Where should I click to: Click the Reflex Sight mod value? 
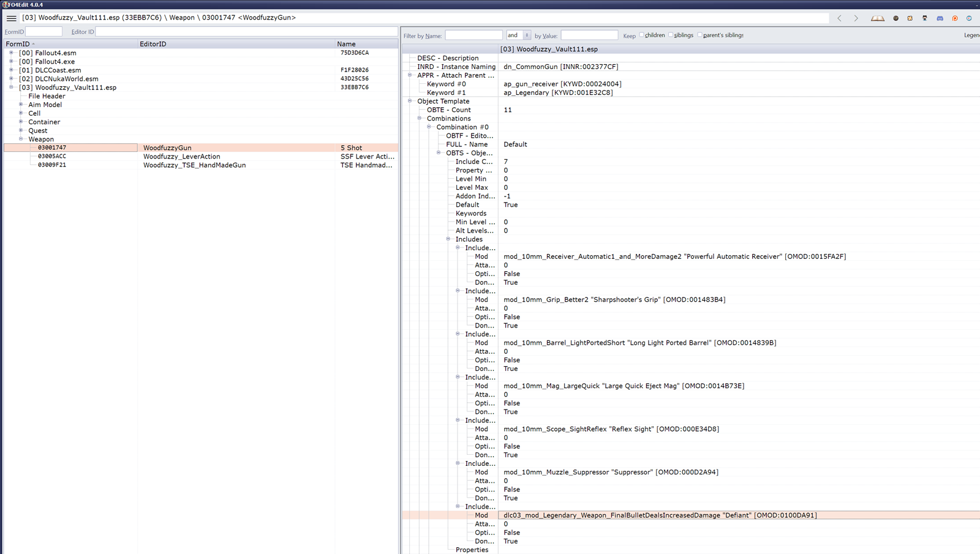pyautogui.click(x=611, y=429)
